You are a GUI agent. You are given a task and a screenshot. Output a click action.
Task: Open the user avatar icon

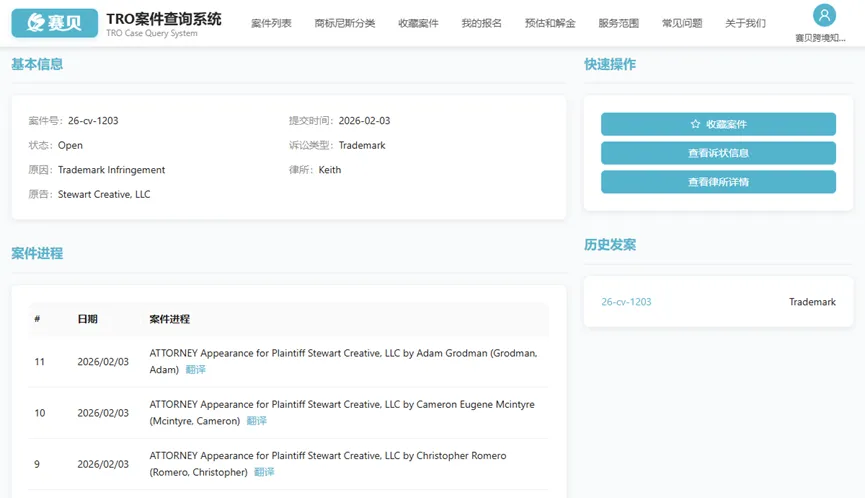[x=824, y=15]
